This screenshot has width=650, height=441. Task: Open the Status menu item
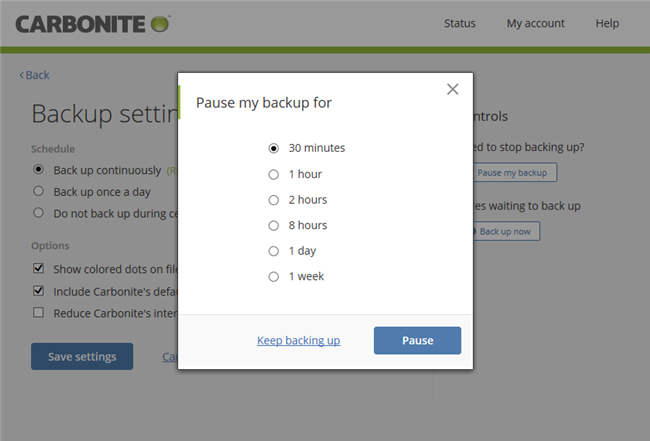[459, 23]
